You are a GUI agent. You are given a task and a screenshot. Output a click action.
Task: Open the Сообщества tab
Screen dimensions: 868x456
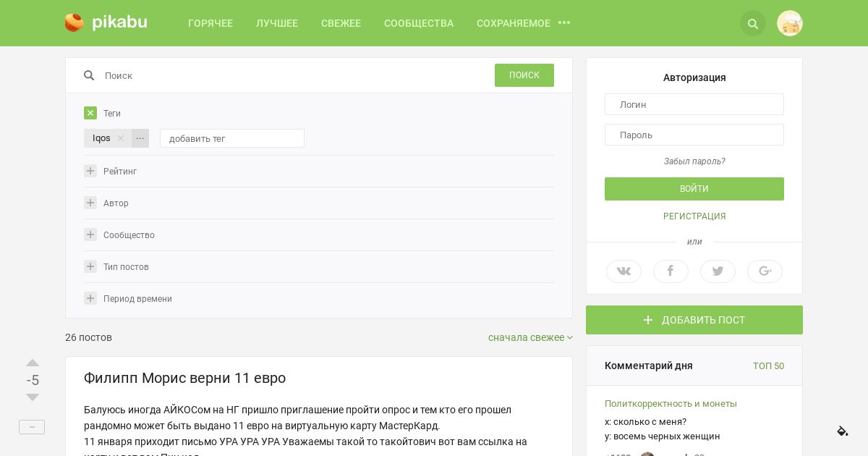[x=419, y=23]
